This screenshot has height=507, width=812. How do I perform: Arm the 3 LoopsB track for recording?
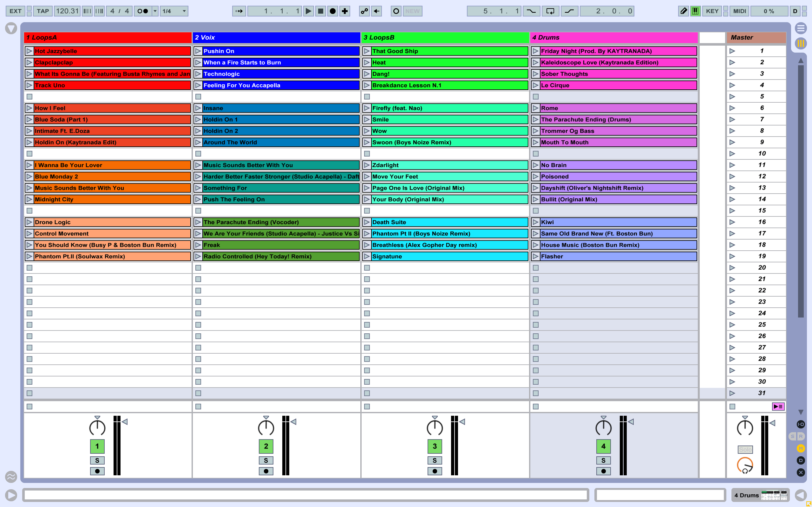pyautogui.click(x=435, y=471)
